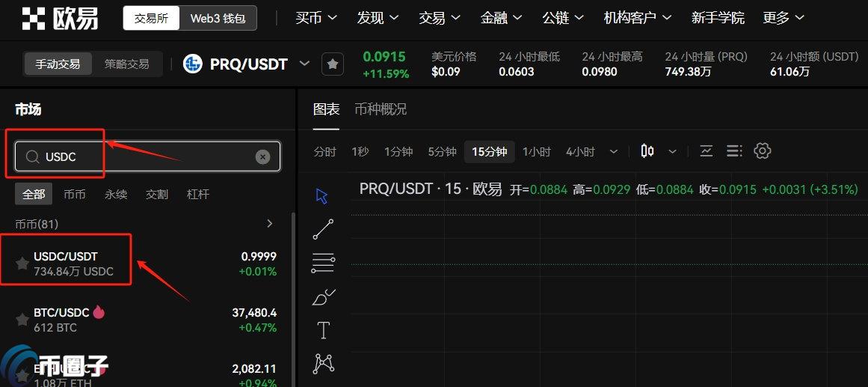Open chart settings gear icon

click(x=763, y=150)
